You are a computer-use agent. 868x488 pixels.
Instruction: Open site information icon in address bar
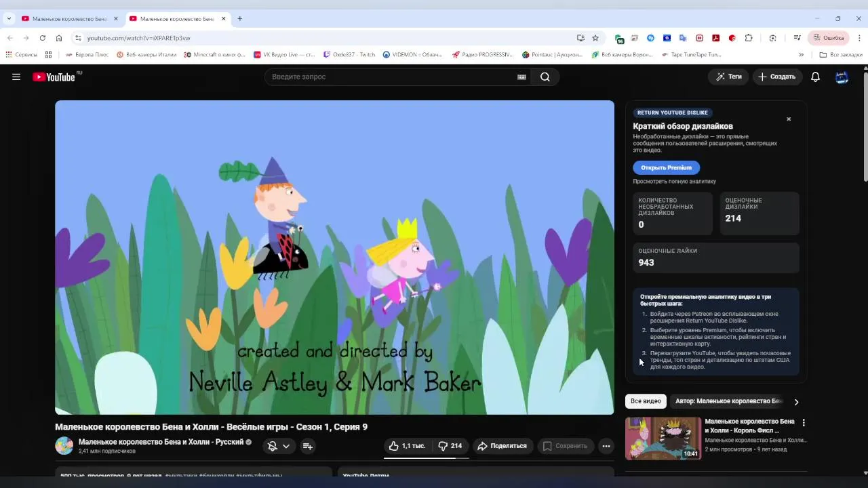pyautogui.click(x=78, y=38)
